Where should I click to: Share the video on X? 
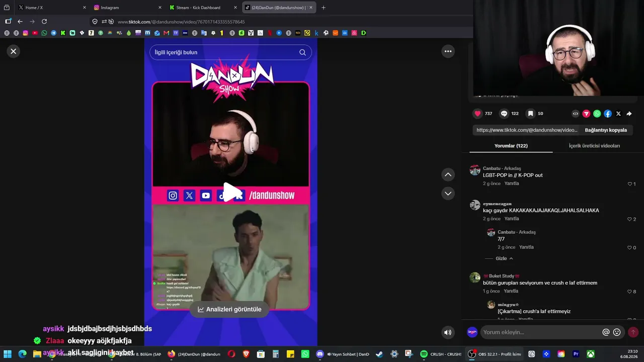click(x=618, y=114)
